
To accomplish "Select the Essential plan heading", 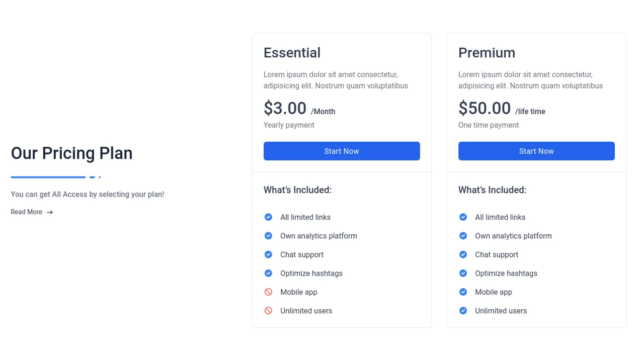I will pos(292,53).
